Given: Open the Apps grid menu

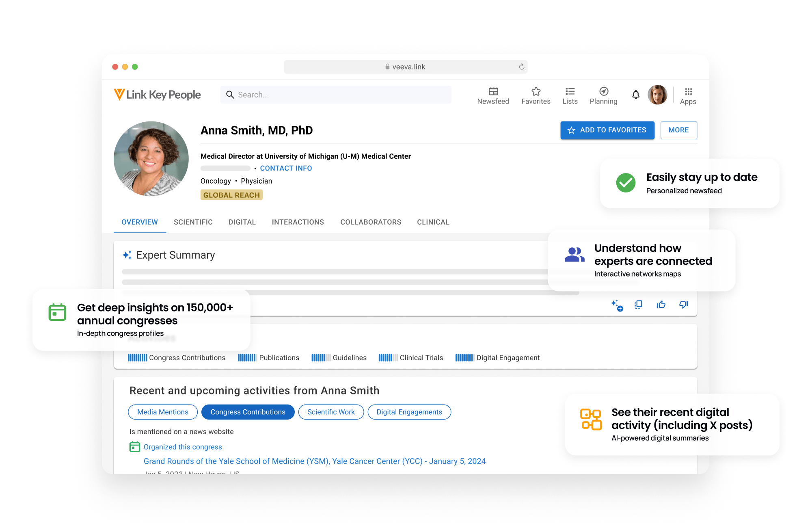Looking at the screenshot, I should (x=688, y=92).
